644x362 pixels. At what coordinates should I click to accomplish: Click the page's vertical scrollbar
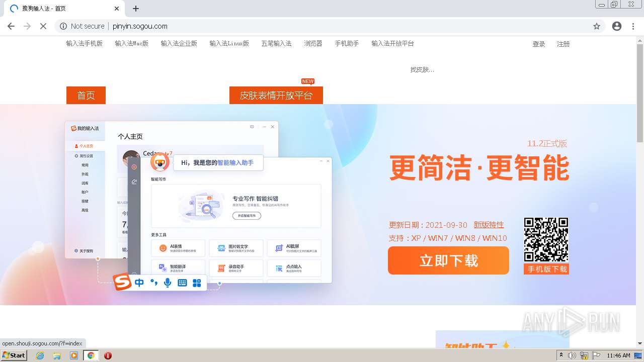640,93
